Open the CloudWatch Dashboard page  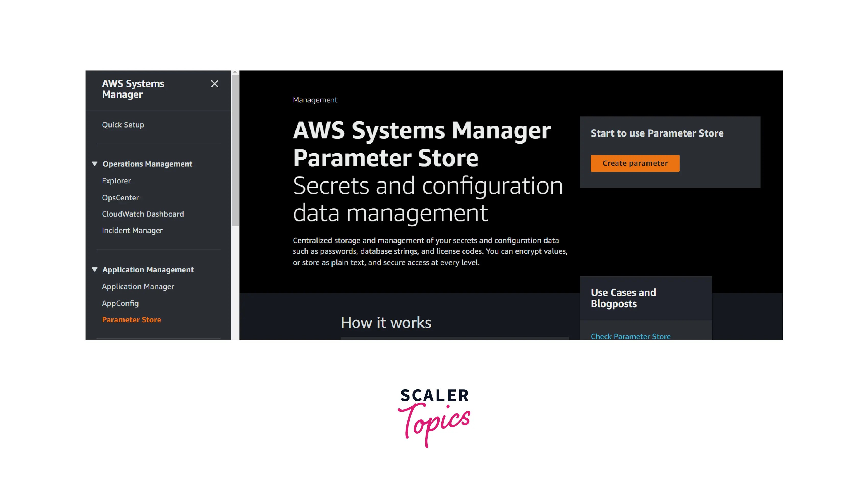(143, 214)
